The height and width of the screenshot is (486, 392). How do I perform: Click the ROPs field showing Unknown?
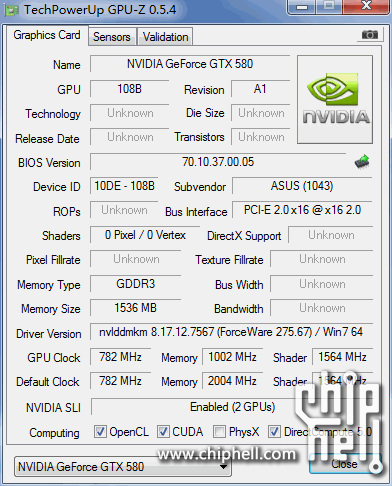[124, 210]
